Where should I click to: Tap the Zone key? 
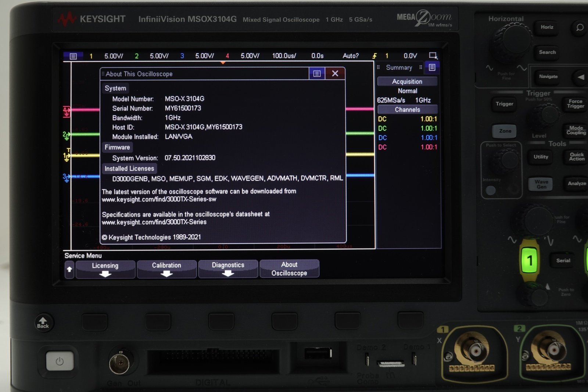pos(505,131)
